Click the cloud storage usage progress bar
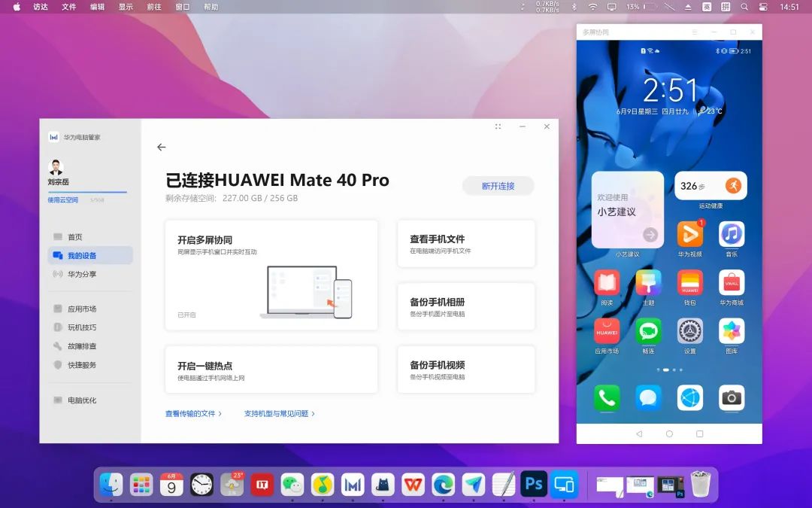This screenshot has width=812, height=508. (87, 193)
